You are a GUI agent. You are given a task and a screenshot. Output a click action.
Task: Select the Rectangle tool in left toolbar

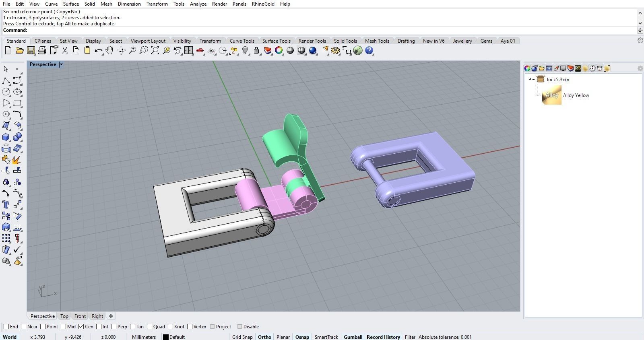pyautogui.click(x=17, y=103)
